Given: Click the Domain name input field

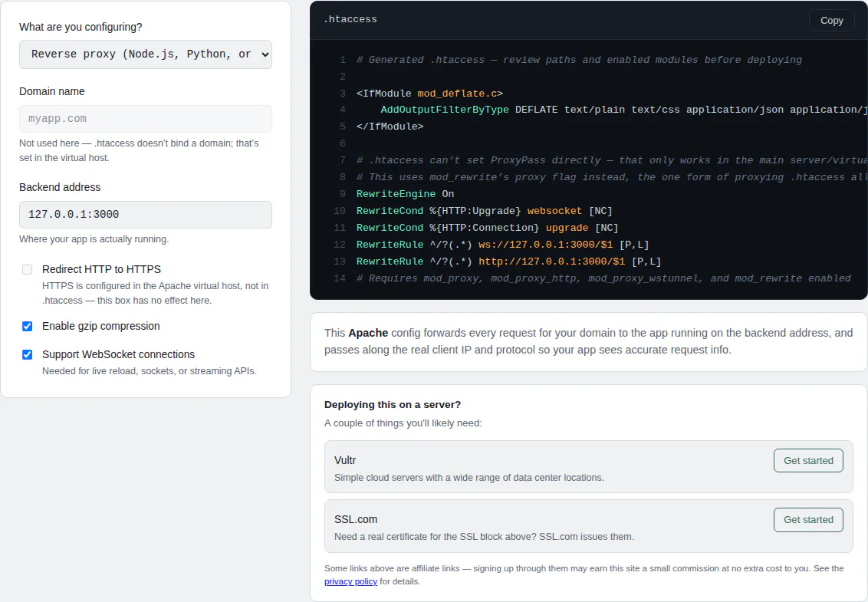Looking at the screenshot, I should click(146, 119).
